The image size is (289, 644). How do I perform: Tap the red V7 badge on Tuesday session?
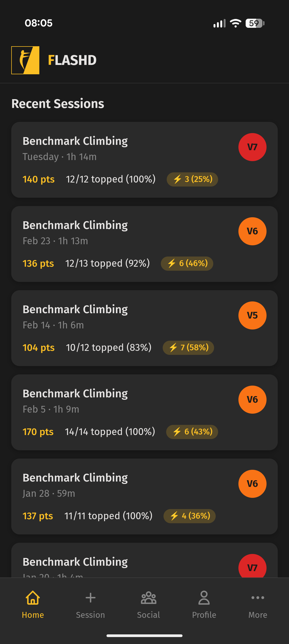click(252, 147)
